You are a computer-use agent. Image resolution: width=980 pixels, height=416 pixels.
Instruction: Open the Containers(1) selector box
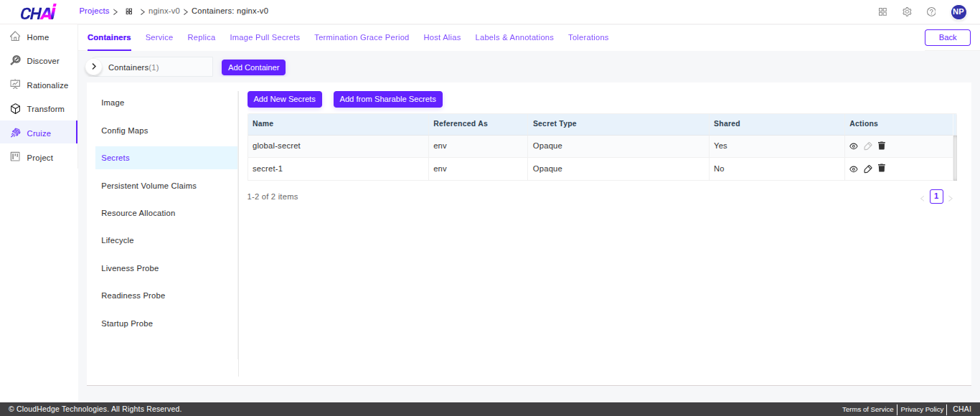[x=149, y=67]
